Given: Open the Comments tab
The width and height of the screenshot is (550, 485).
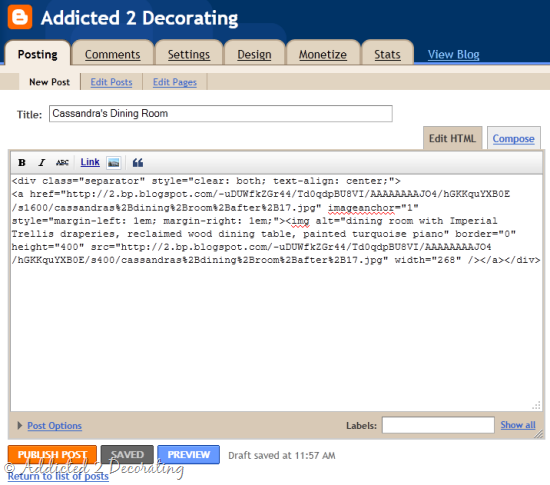Looking at the screenshot, I should click(x=113, y=54).
